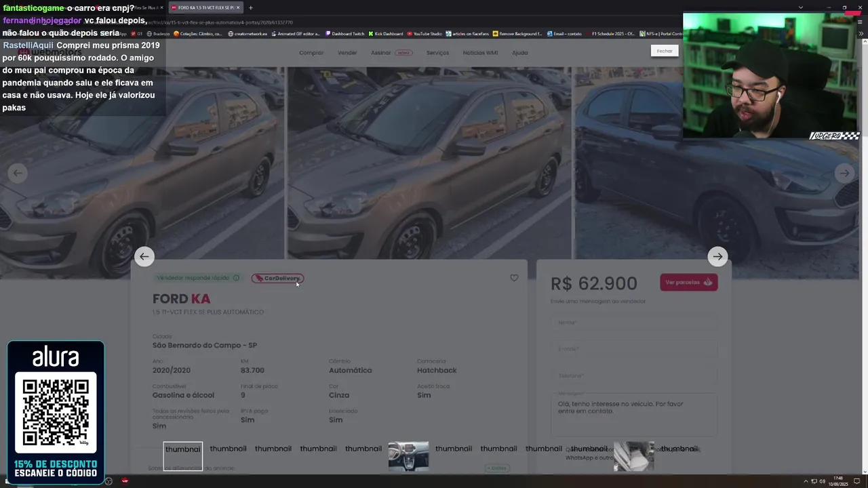Viewport: 868px width, 488px height.
Task: Select the second thumbnail in gallery strip
Action: [x=228, y=449]
